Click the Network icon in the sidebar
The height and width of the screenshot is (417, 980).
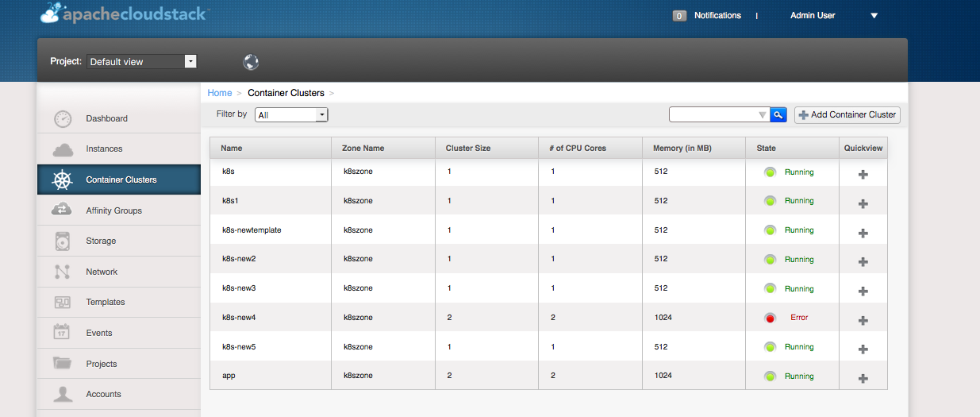pos(63,272)
